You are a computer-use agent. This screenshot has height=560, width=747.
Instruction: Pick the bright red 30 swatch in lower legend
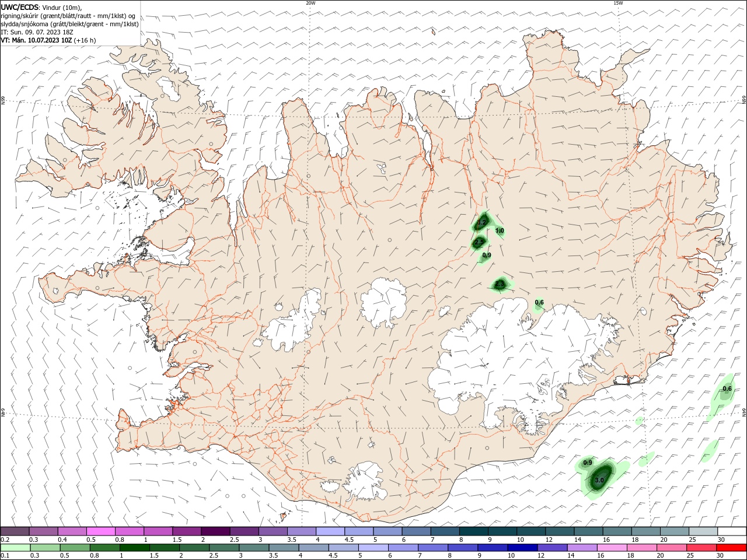pyautogui.click(x=732, y=548)
